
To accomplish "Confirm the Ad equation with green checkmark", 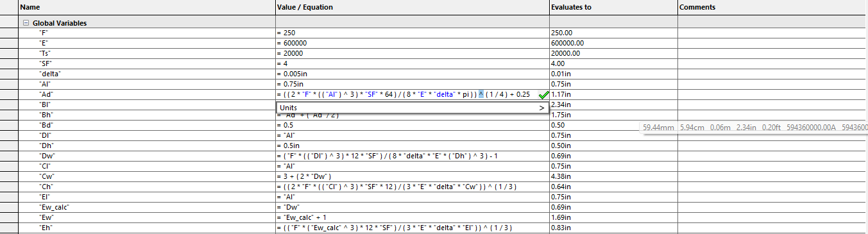I will [x=544, y=95].
